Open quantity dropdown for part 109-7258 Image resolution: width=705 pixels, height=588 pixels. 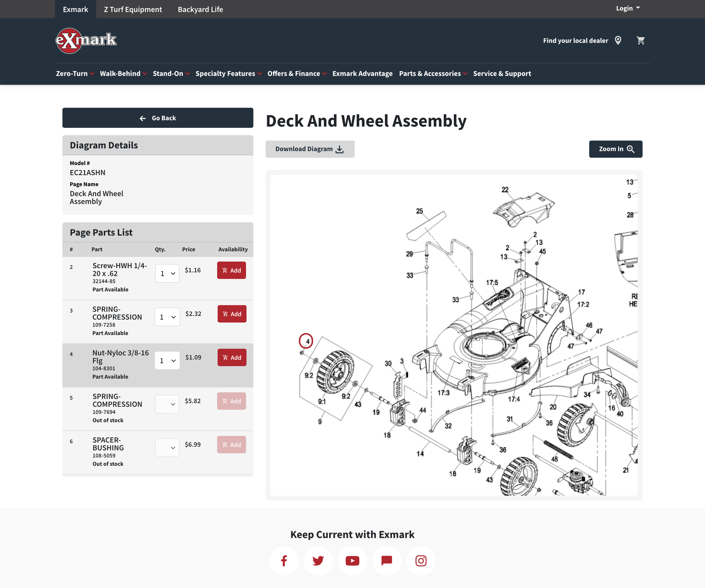pos(167,317)
